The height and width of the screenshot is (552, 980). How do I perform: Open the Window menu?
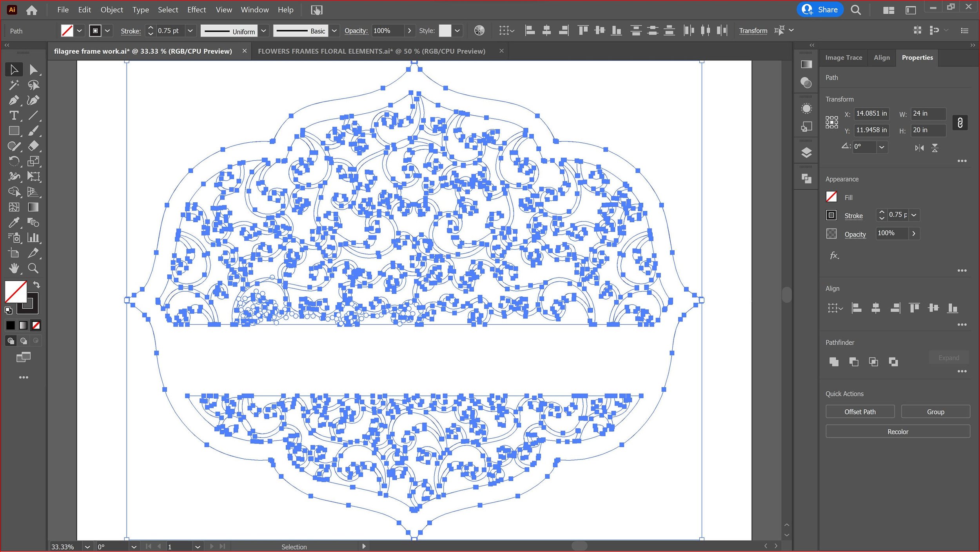tap(255, 10)
